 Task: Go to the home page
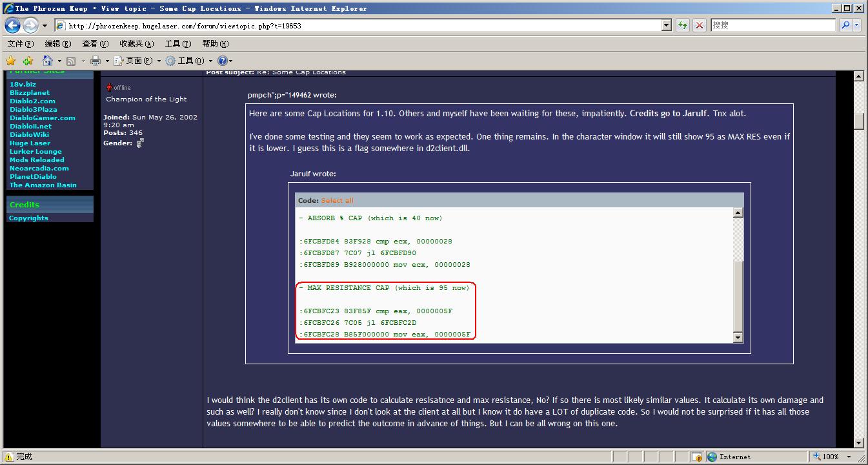(x=47, y=61)
